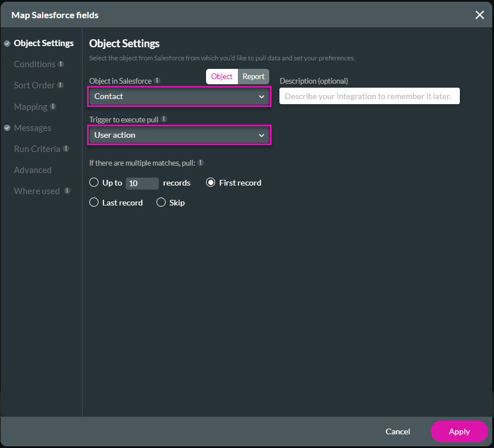Click the info icon beside Where used

pos(67,190)
